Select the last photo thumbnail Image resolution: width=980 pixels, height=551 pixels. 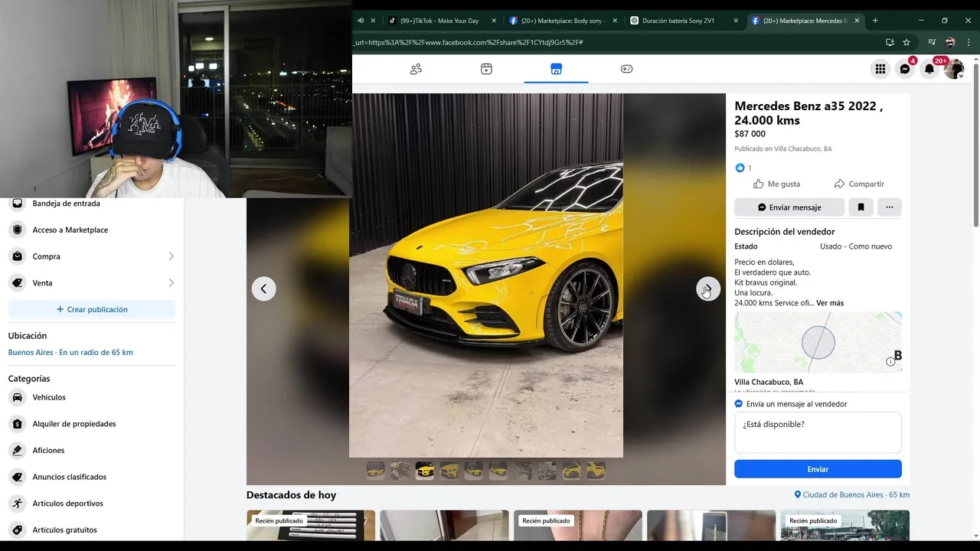coord(596,471)
